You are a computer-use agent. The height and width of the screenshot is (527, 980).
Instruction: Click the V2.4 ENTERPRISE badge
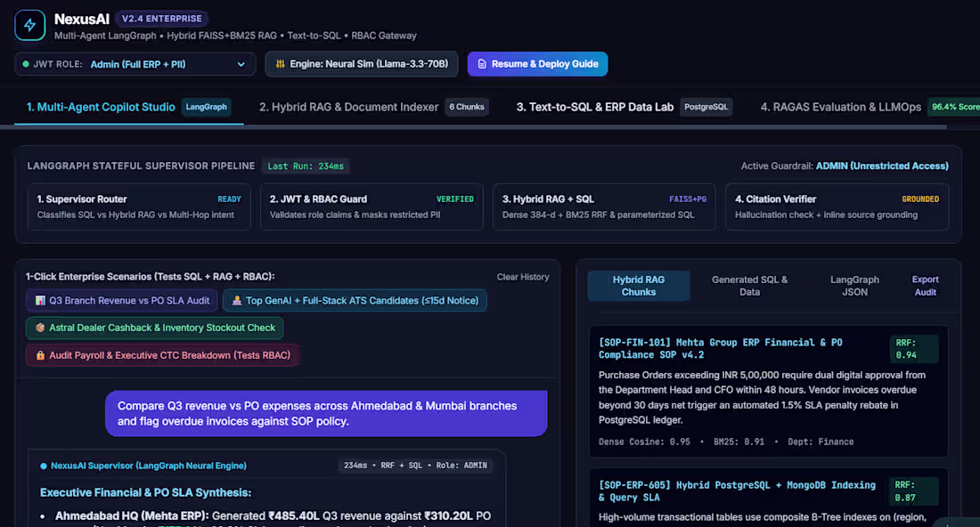click(162, 19)
